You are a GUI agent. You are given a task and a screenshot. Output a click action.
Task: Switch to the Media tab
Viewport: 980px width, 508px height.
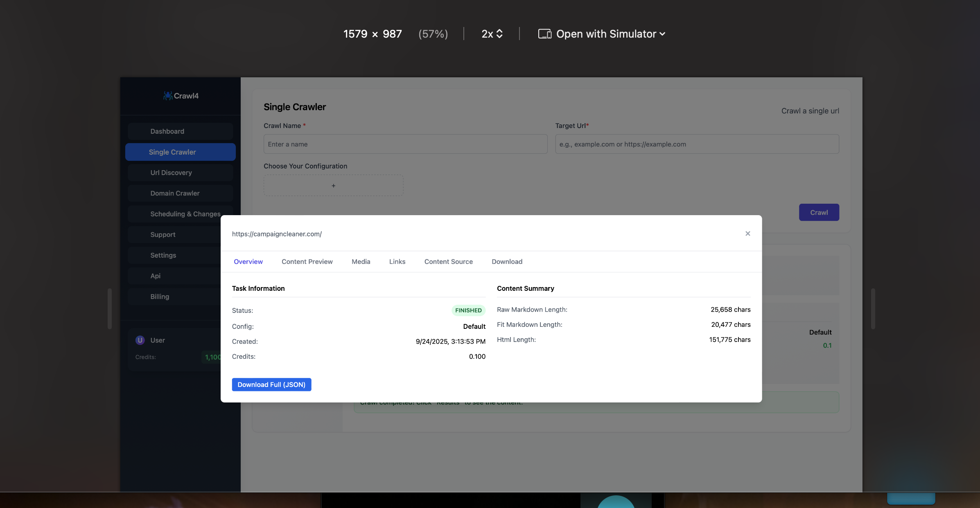point(361,261)
